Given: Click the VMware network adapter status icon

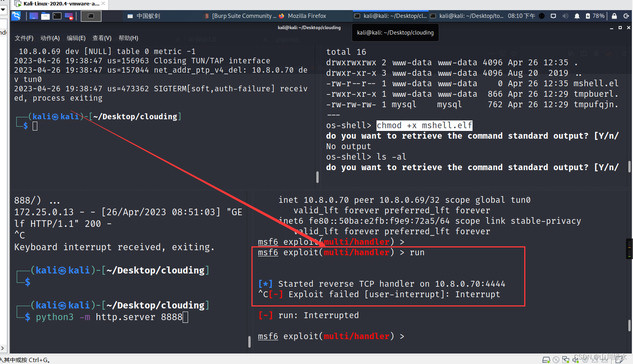Looking at the screenshot, I should 566,360.
